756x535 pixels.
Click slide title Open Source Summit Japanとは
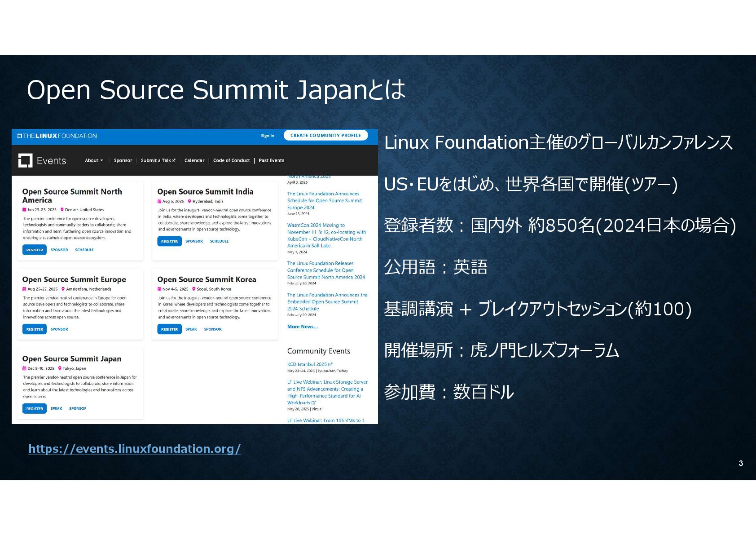[x=216, y=90]
